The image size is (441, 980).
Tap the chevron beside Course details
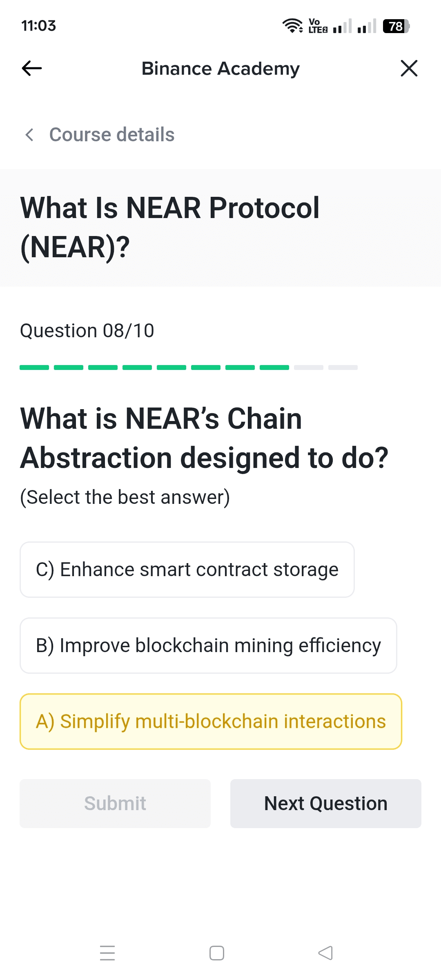click(x=29, y=135)
